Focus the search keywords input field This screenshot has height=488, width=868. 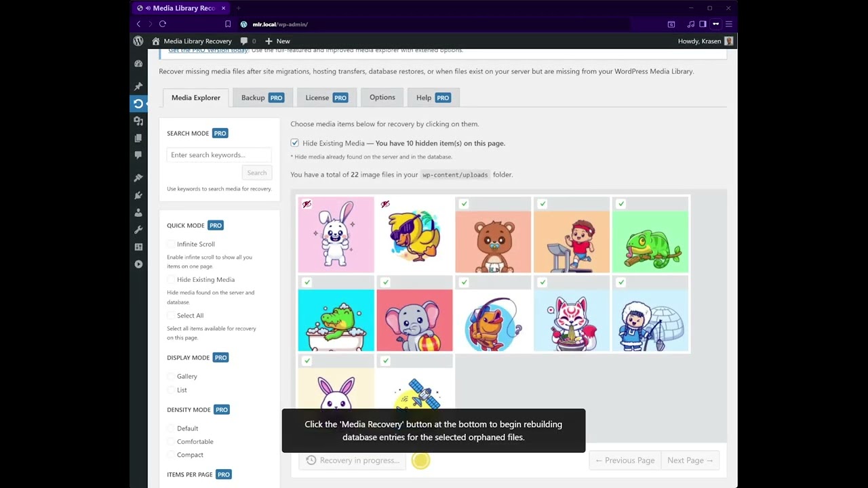[219, 155]
